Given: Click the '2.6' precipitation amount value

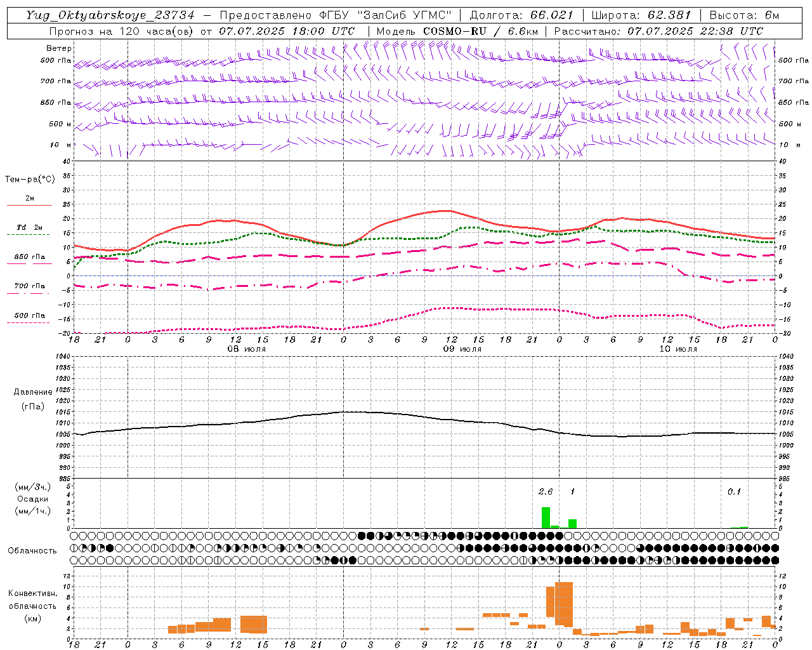Looking at the screenshot, I should point(545,491).
